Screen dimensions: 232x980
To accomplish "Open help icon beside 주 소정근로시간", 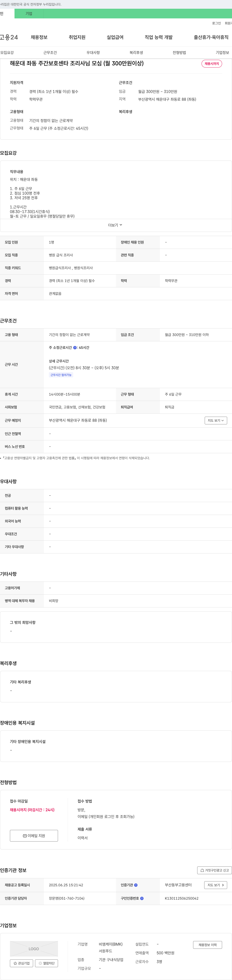I will [x=75, y=348].
